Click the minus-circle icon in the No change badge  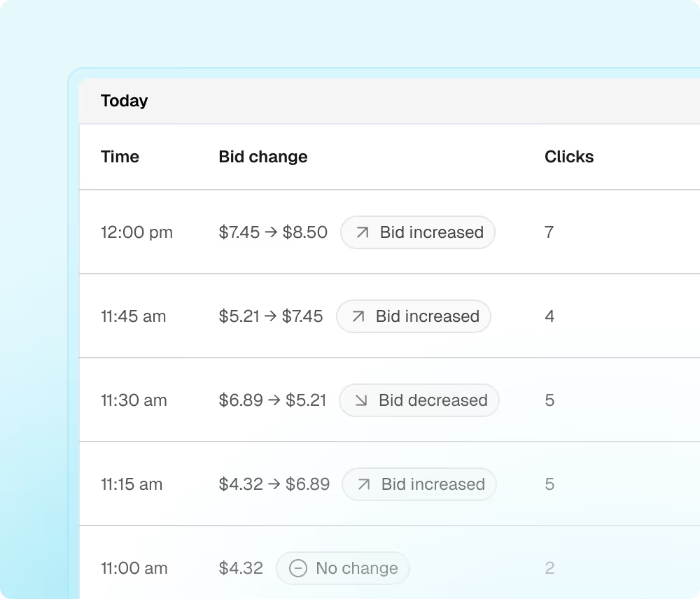pos(297,568)
